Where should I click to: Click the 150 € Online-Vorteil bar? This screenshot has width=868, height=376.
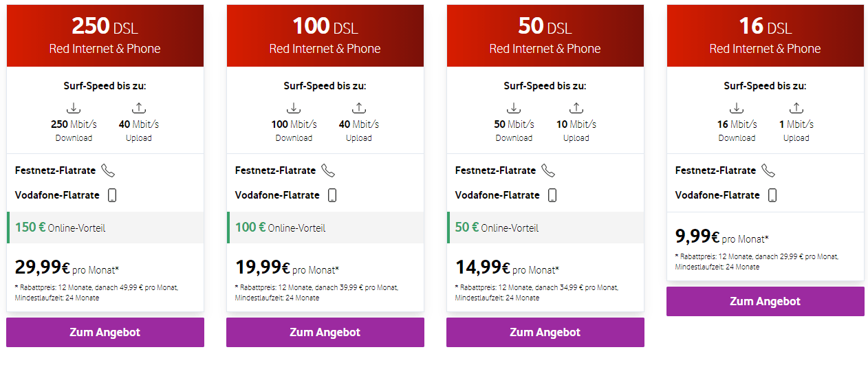click(105, 228)
